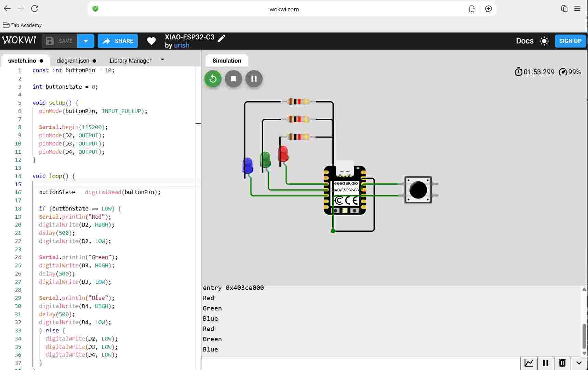Select the top resistor
The width and height of the screenshot is (588, 370).
pos(298,102)
